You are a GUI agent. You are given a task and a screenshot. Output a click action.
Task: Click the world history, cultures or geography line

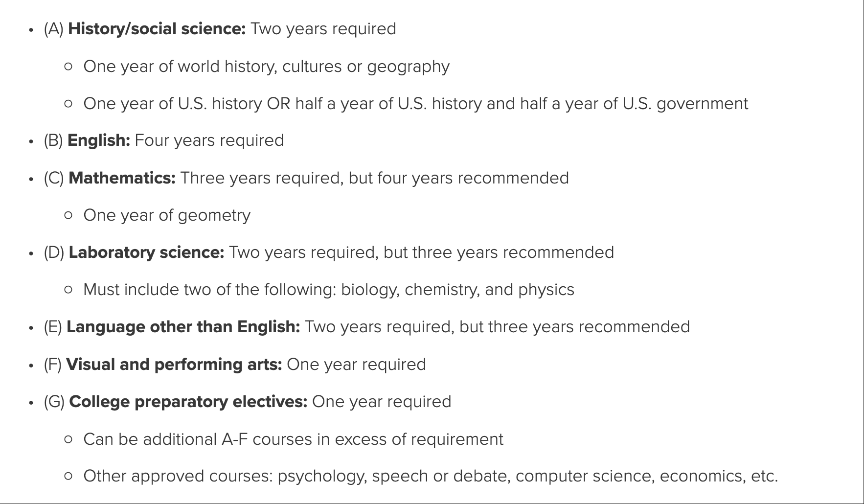coord(266,67)
